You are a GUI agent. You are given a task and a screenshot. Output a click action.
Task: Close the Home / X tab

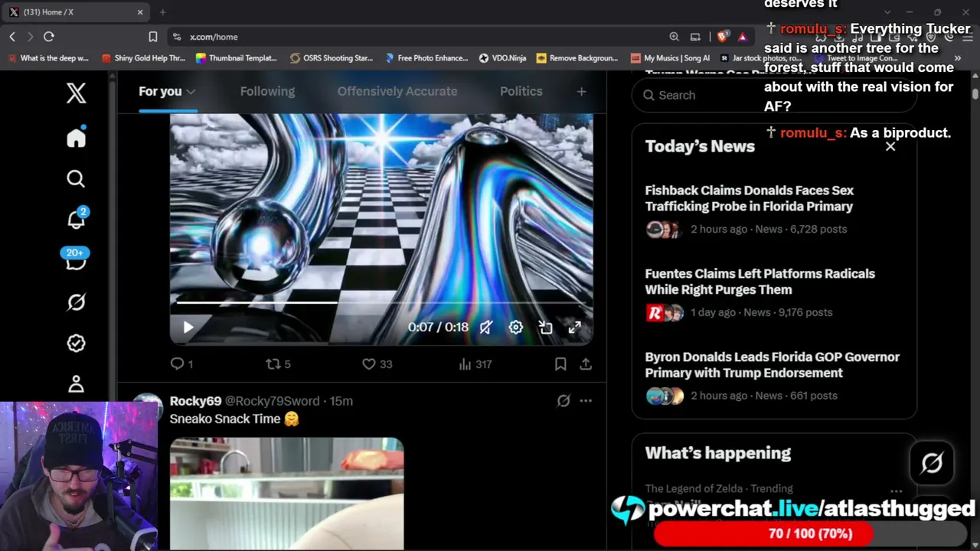click(x=140, y=12)
